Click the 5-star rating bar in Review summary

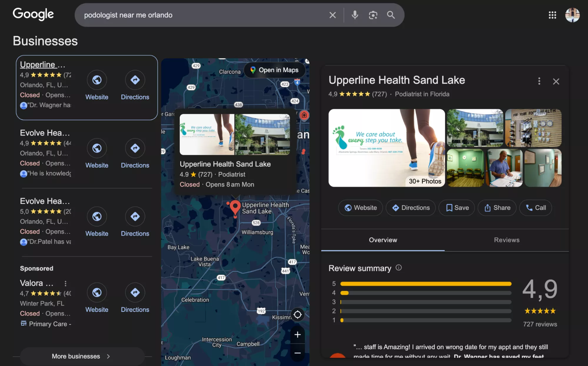point(426,284)
